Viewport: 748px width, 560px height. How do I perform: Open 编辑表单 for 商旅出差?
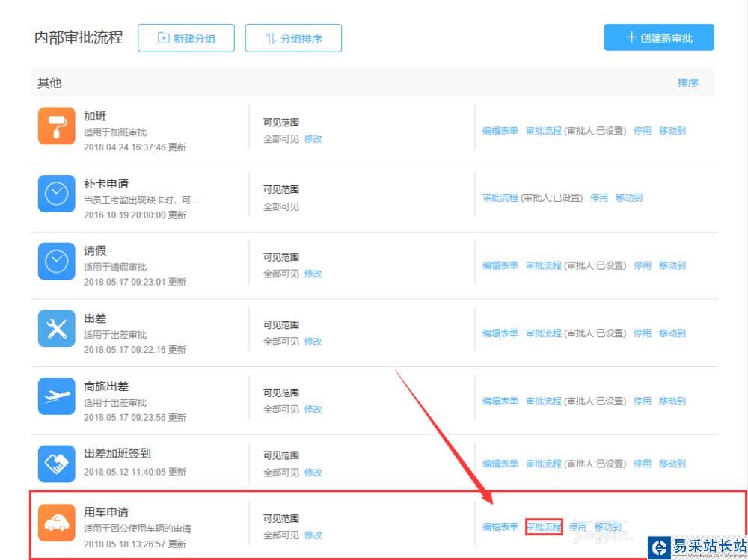[500, 401]
